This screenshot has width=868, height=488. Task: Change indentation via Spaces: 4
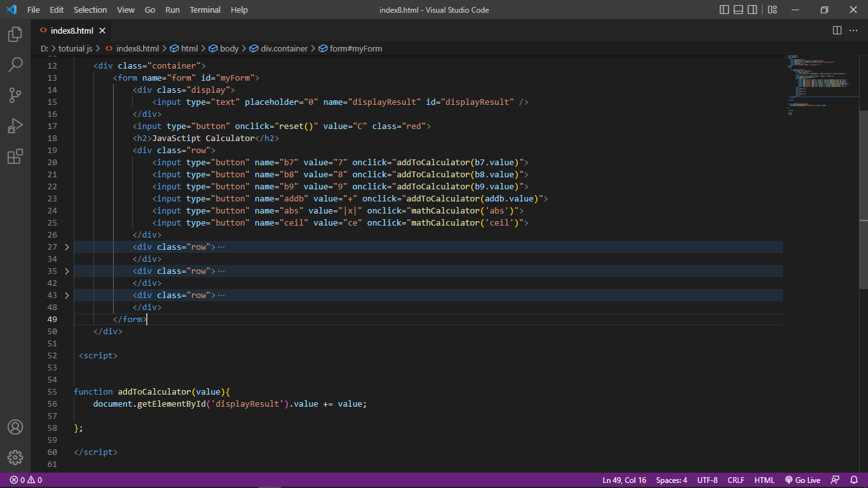[672, 480]
